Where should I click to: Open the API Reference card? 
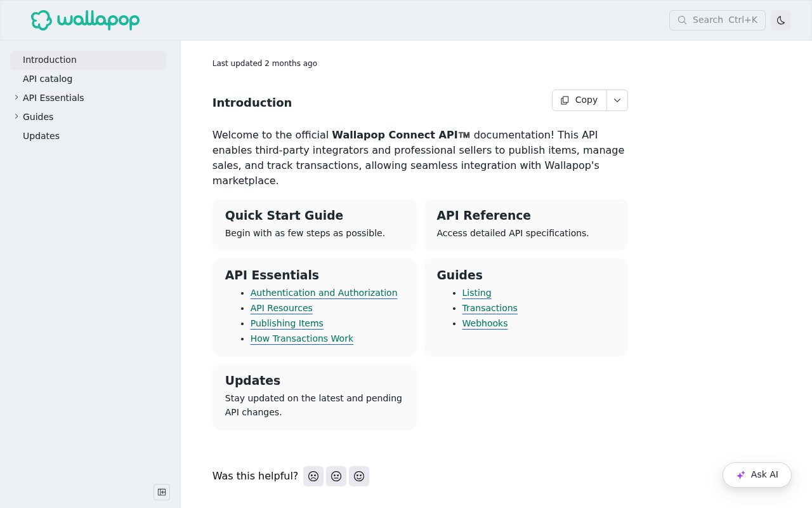526,225
